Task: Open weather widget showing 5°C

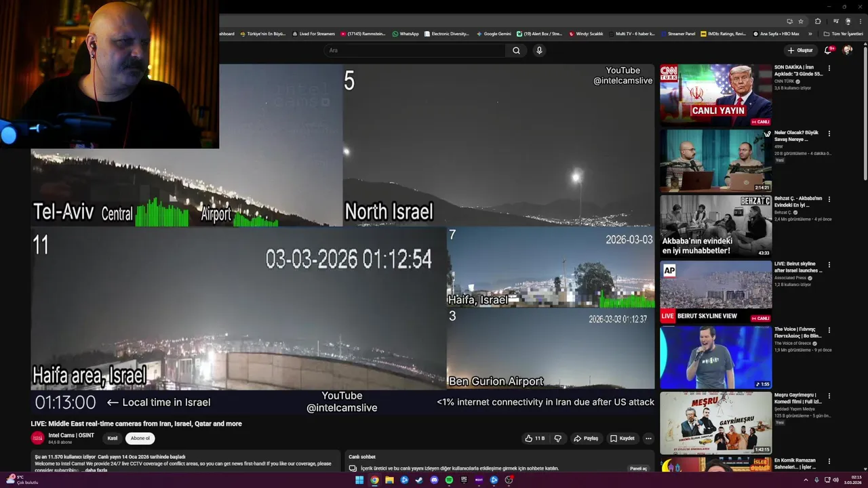Action: pos(20,480)
